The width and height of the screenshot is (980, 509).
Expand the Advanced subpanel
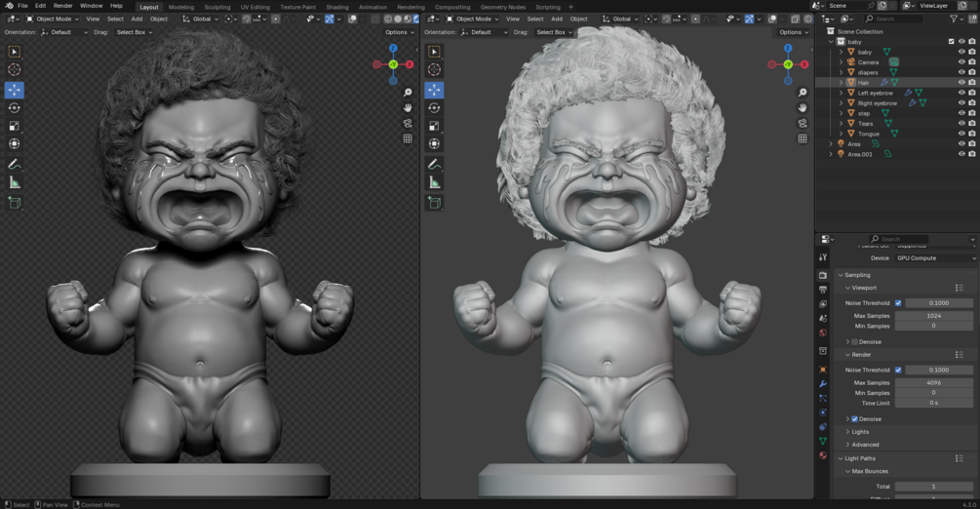point(848,445)
